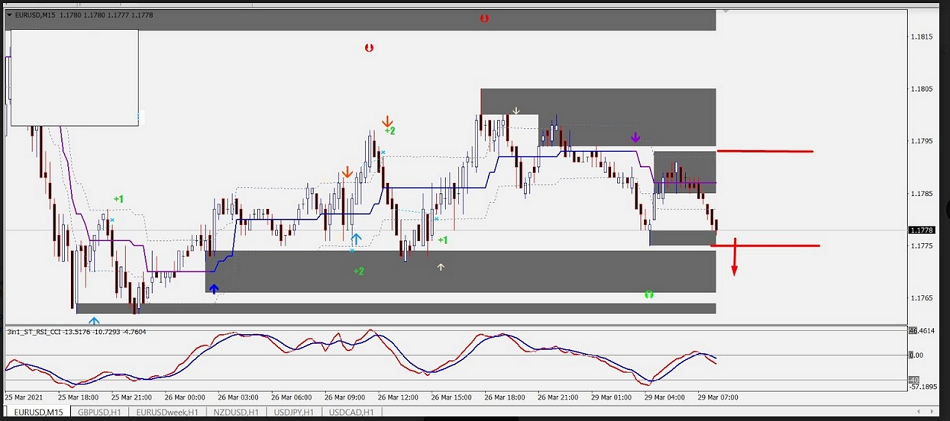The width and height of the screenshot is (950, 421).
Task: Click the blank white panel at top-left
Action: pos(74,78)
